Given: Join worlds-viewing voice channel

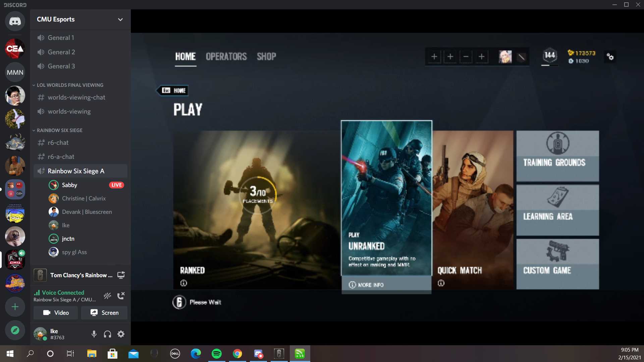Looking at the screenshot, I should [x=80, y=111].
